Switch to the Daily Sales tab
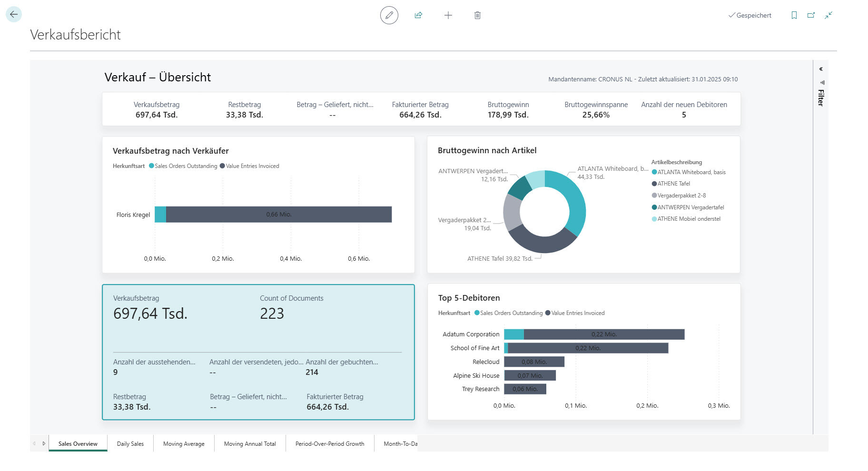 pyautogui.click(x=130, y=443)
